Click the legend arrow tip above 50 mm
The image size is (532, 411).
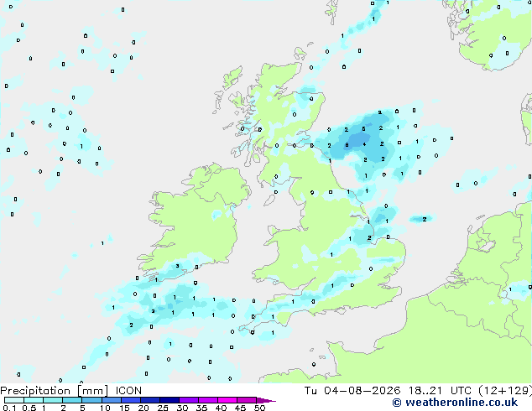point(266,400)
